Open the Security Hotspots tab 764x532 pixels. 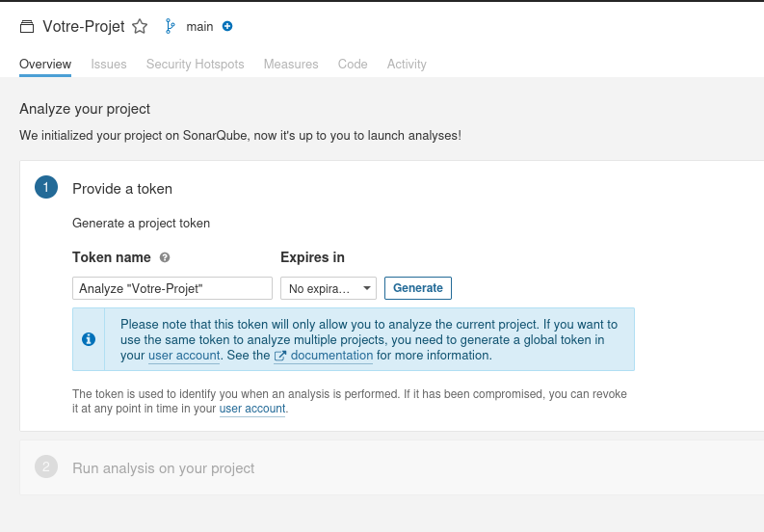coord(195,64)
